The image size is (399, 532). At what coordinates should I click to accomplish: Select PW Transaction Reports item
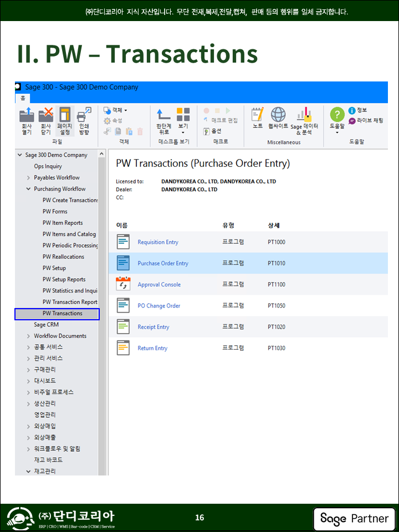click(70, 302)
